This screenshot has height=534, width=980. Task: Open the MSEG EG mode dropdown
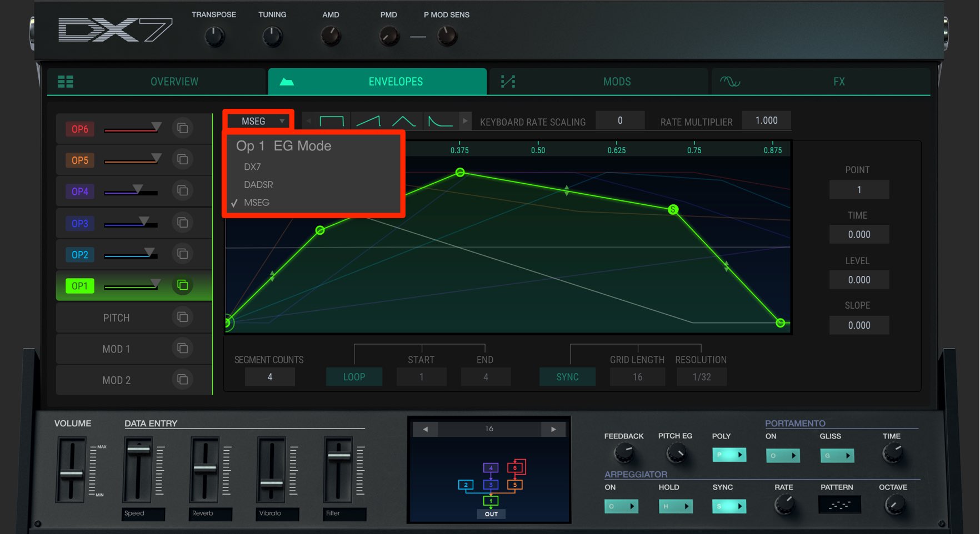[259, 121]
